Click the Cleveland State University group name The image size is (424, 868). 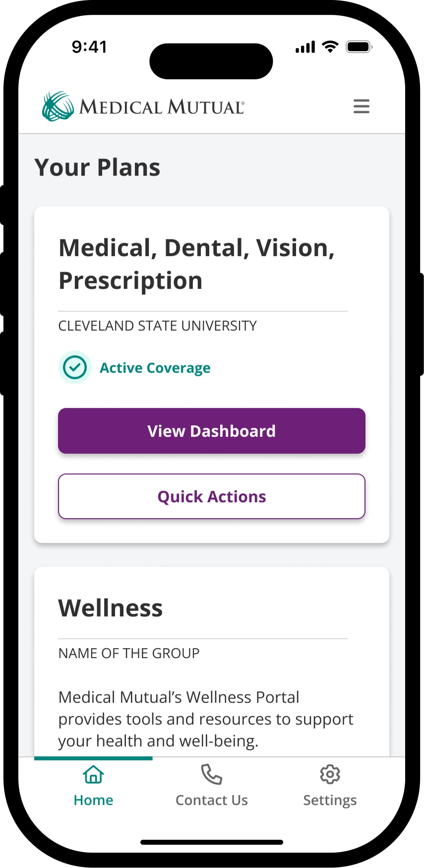click(158, 326)
